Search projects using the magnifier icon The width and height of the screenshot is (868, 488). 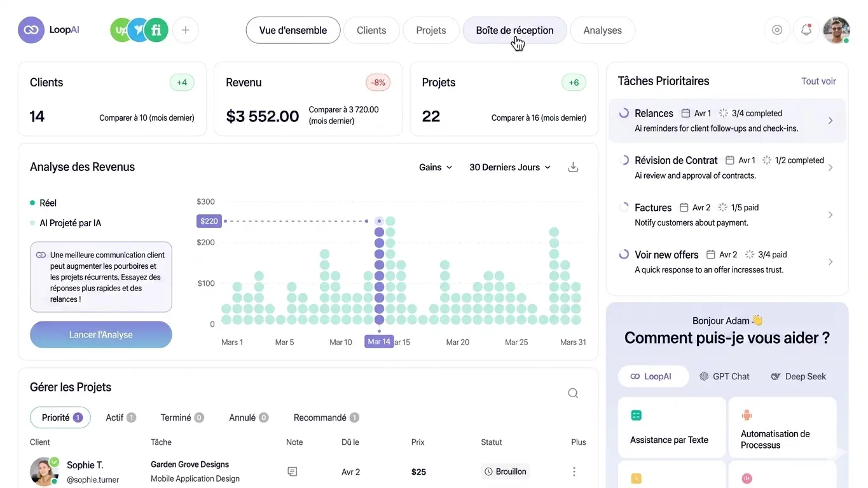tap(573, 393)
